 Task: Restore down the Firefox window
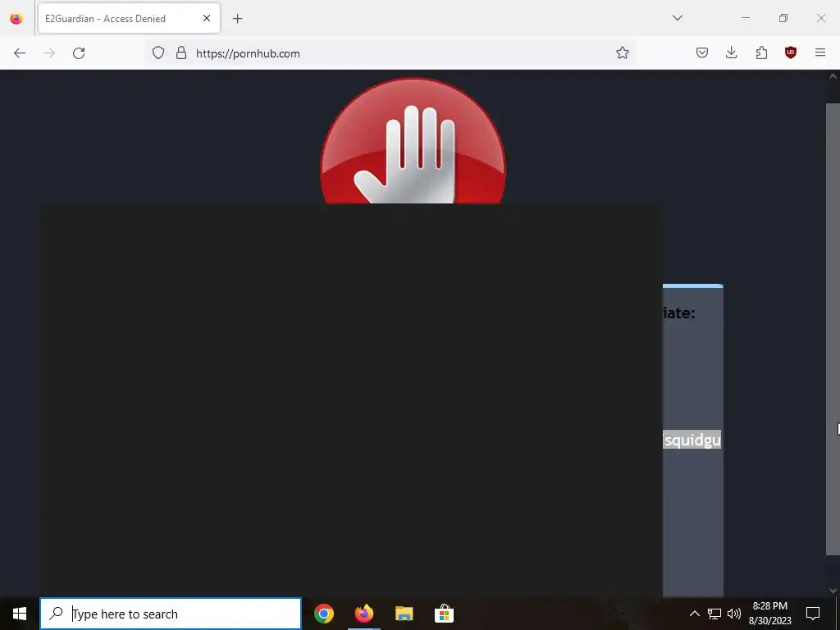(783, 18)
